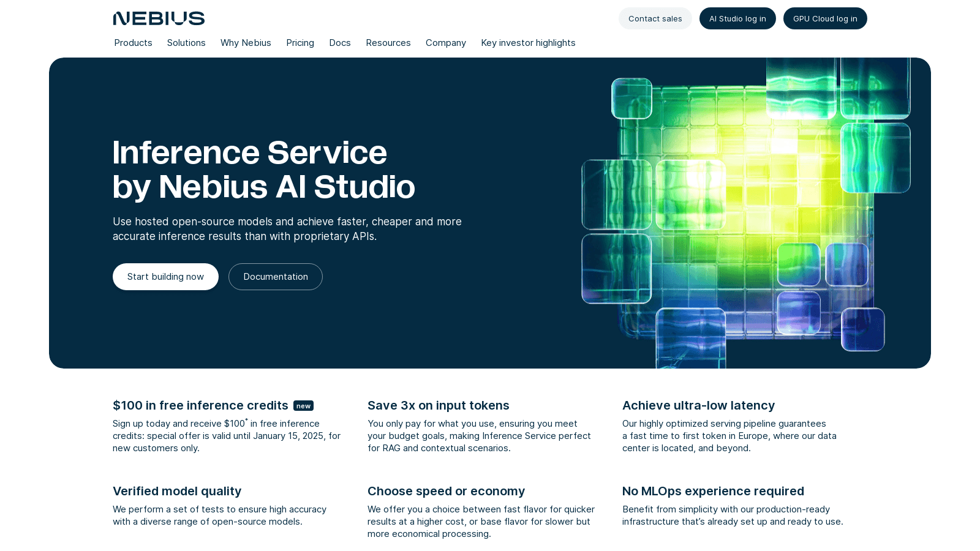The width and height of the screenshot is (980, 551).
Task: Click the text 'You only pay for what you use'
Action: (x=432, y=424)
